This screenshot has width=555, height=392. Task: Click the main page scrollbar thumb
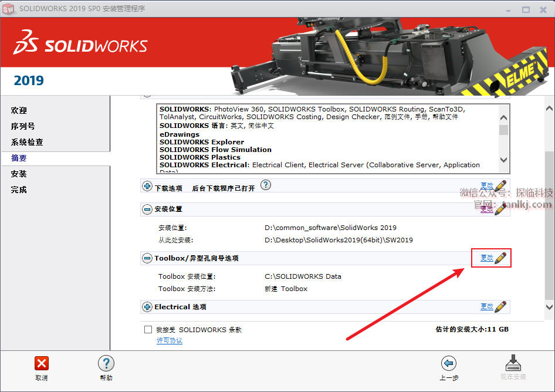(549, 224)
